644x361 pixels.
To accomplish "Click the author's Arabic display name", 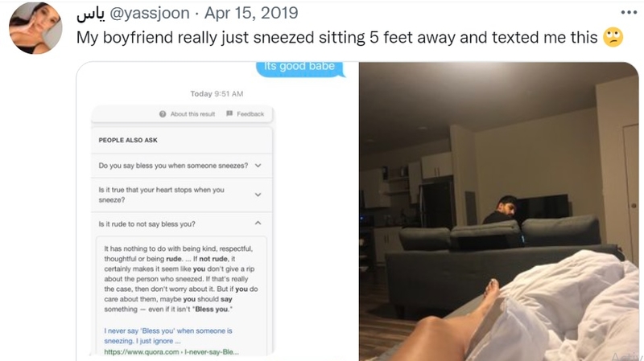I will [91, 14].
